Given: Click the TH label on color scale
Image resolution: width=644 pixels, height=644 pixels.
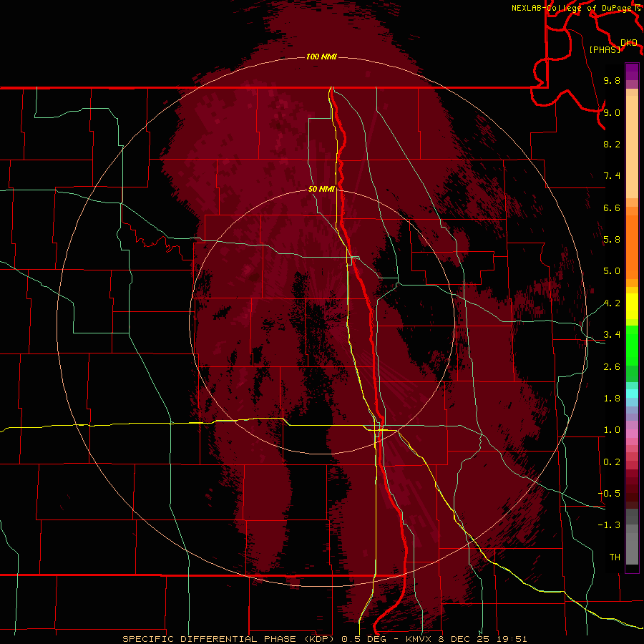Looking at the screenshot, I should [x=615, y=557].
